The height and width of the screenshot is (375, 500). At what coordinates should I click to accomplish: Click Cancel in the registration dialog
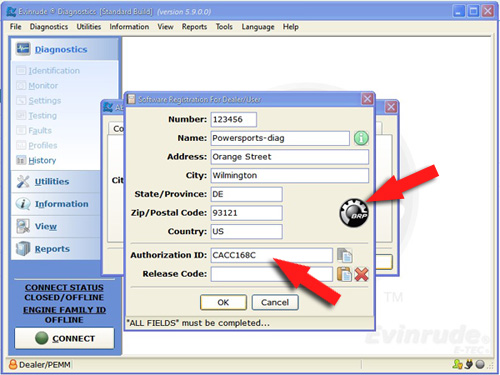pos(275,302)
